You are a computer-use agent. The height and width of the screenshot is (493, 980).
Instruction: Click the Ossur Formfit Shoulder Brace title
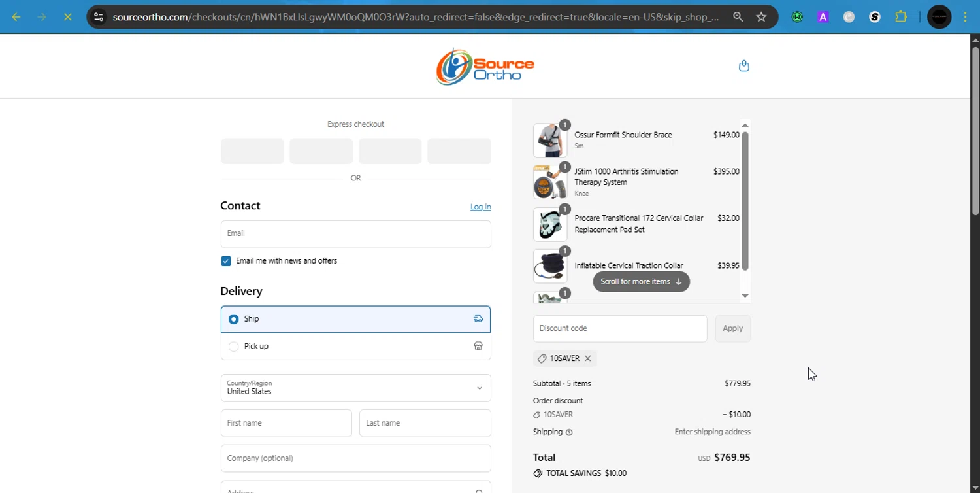click(623, 135)
